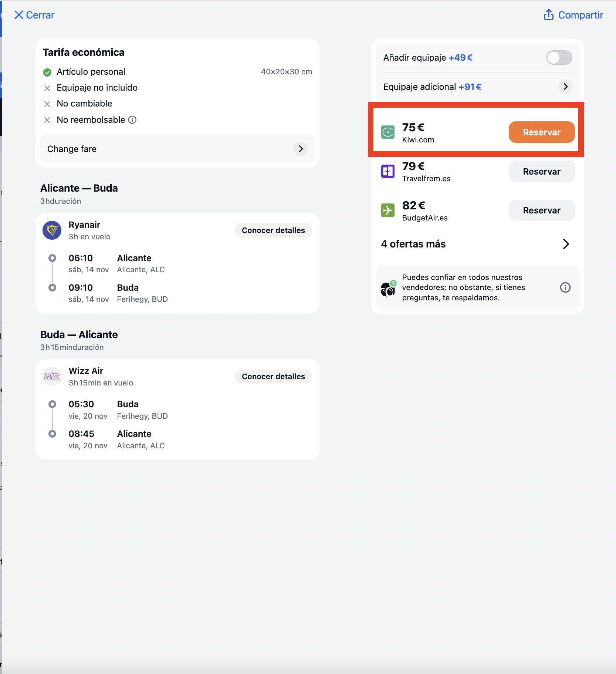
Task: Click the Wizz Air airline logo
Action: [52, 377]
